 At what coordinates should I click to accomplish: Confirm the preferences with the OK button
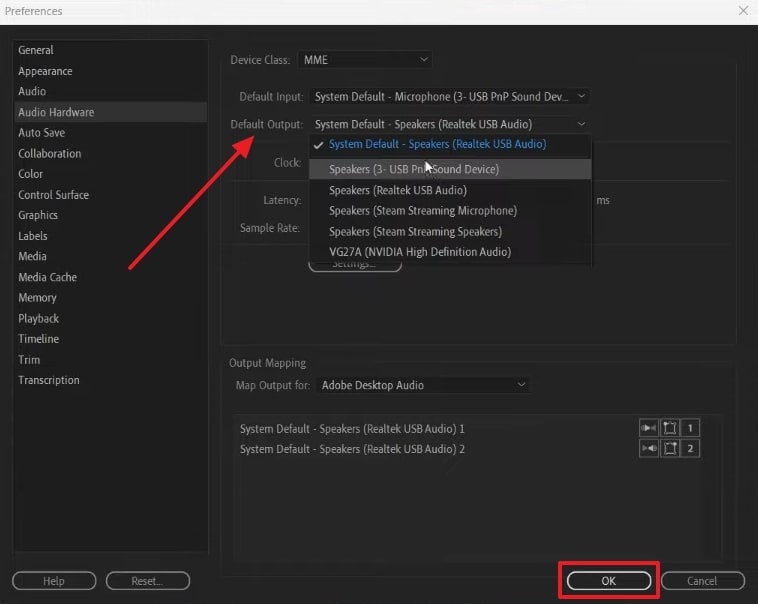coord(609,581)
